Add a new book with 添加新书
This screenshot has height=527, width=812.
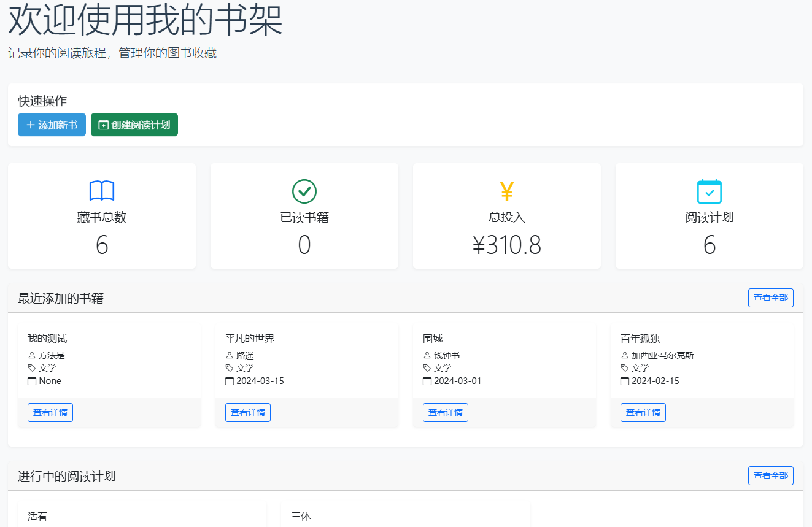pyautogui.click(x=52, y=125)
